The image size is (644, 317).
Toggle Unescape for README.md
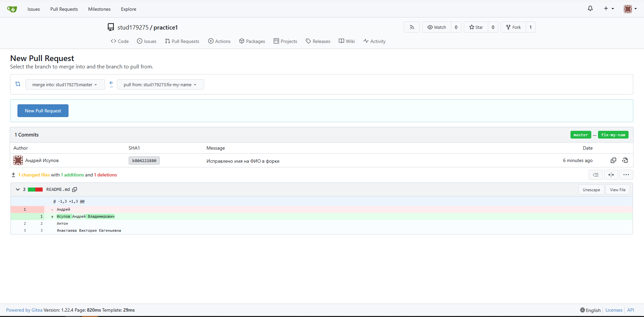[591, 190]
